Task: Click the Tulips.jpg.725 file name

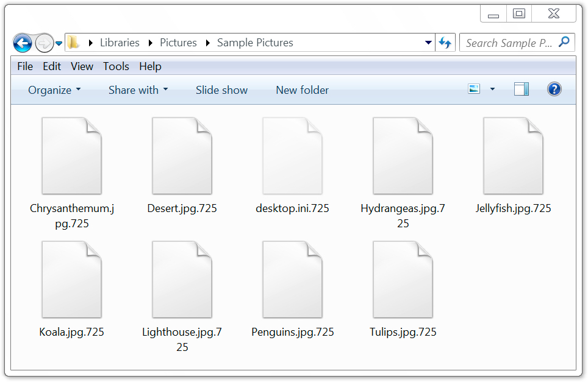Action: click(403, 332)
